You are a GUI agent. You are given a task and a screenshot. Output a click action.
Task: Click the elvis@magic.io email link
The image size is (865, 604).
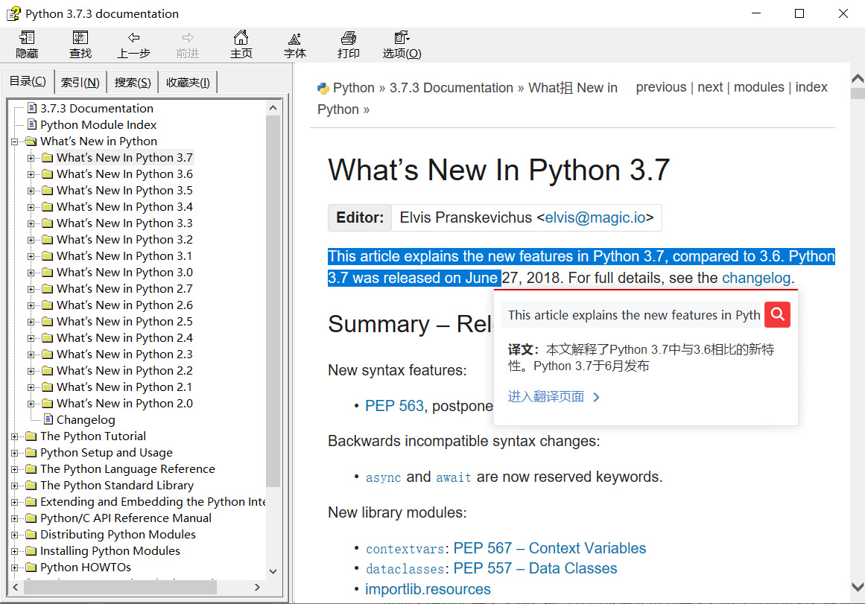[595, 218]
